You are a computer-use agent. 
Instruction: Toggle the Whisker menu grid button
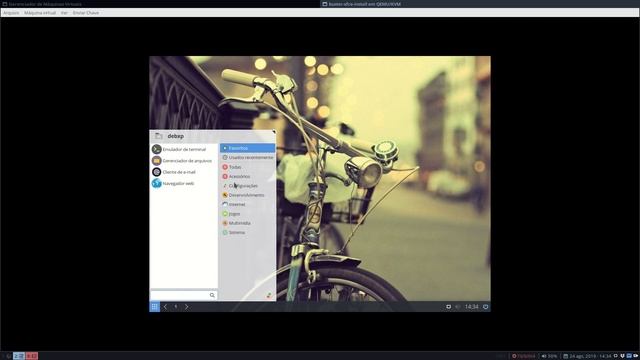pyautogui.click(x=154, y=307)
